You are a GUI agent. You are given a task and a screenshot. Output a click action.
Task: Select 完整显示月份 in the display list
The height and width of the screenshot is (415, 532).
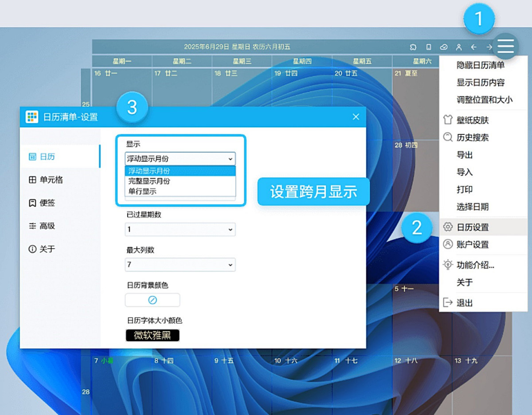[150, 181]
